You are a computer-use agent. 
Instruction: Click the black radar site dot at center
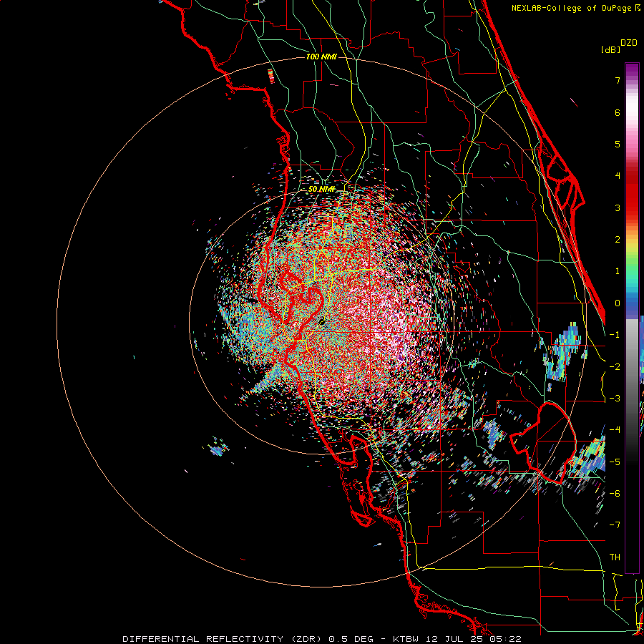pyautogui.click(x=322, y=322)
